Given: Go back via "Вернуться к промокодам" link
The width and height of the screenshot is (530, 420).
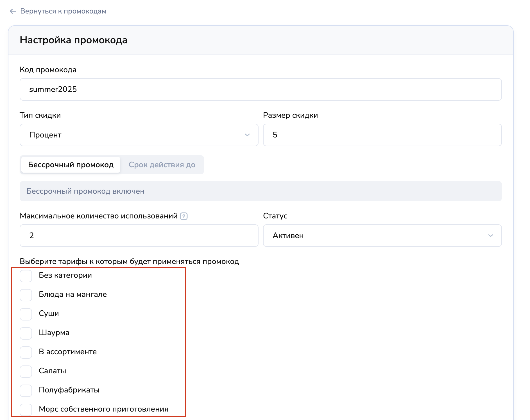Looking at the screenshot, I should point(63,11).
